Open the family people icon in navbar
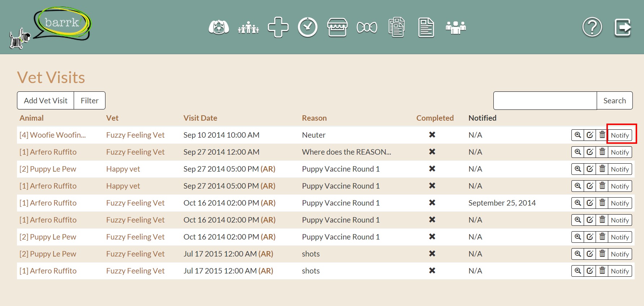The image size is (644, 306). click(248, 27)
